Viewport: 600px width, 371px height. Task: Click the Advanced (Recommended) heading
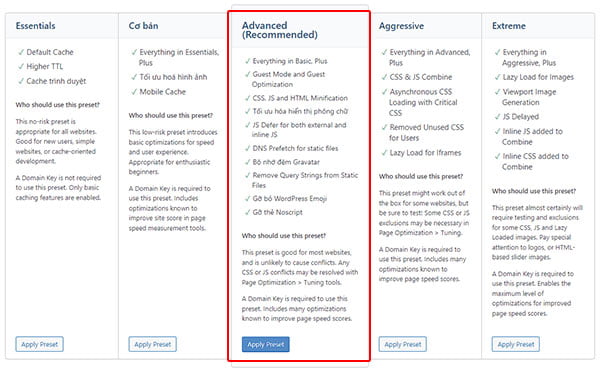click(280, 30)
